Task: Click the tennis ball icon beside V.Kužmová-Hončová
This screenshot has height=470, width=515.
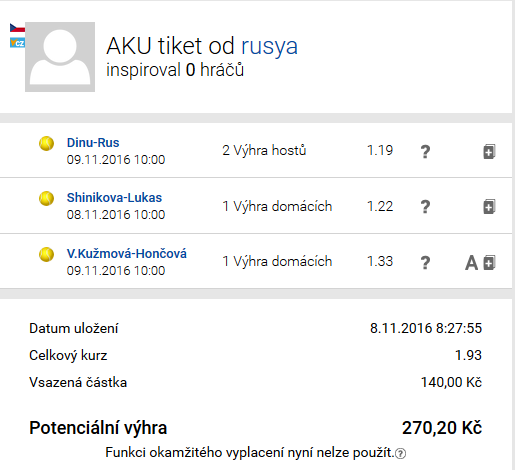Action: [46, 255]
